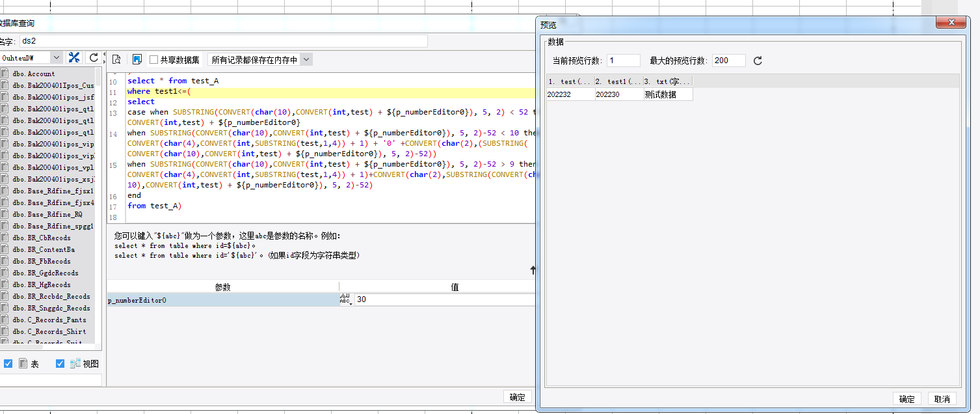
Task: Click the preview query magnifier icon
Action: click(117, 59)
